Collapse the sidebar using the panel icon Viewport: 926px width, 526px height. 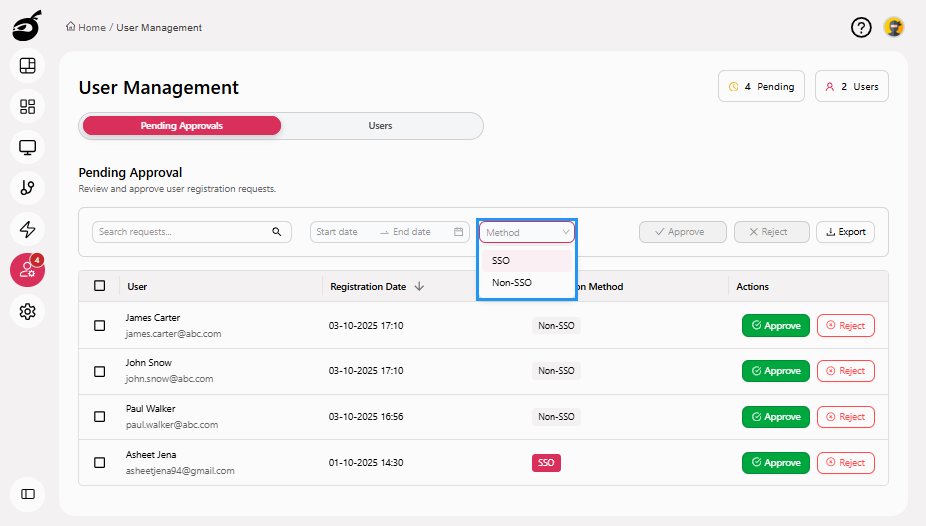click(28, 494)
